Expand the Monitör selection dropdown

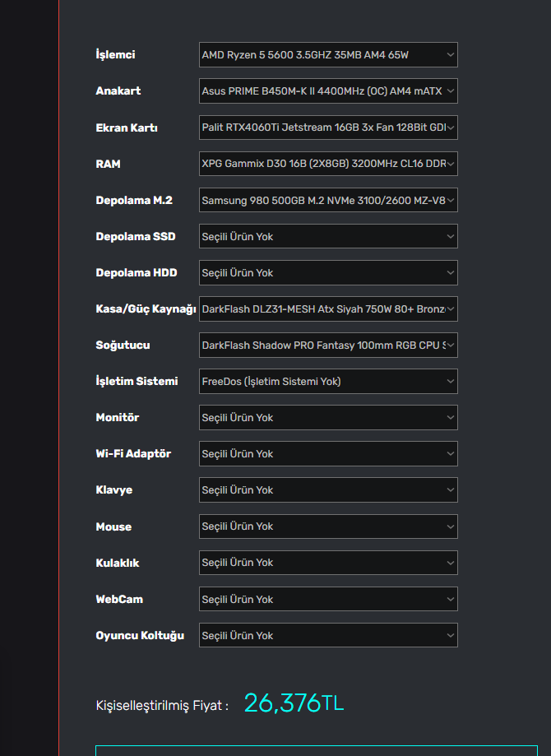328,418
